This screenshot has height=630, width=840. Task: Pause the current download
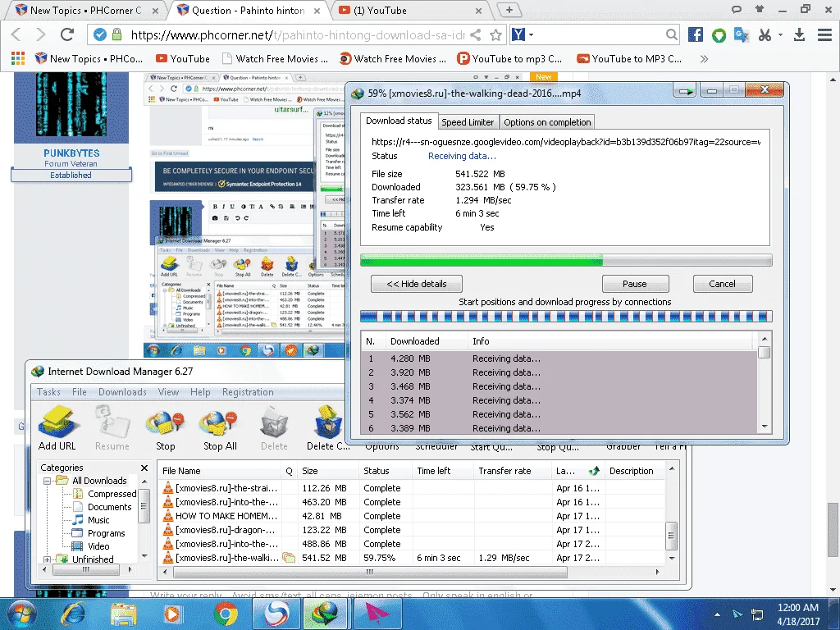[x=635, y=284]
